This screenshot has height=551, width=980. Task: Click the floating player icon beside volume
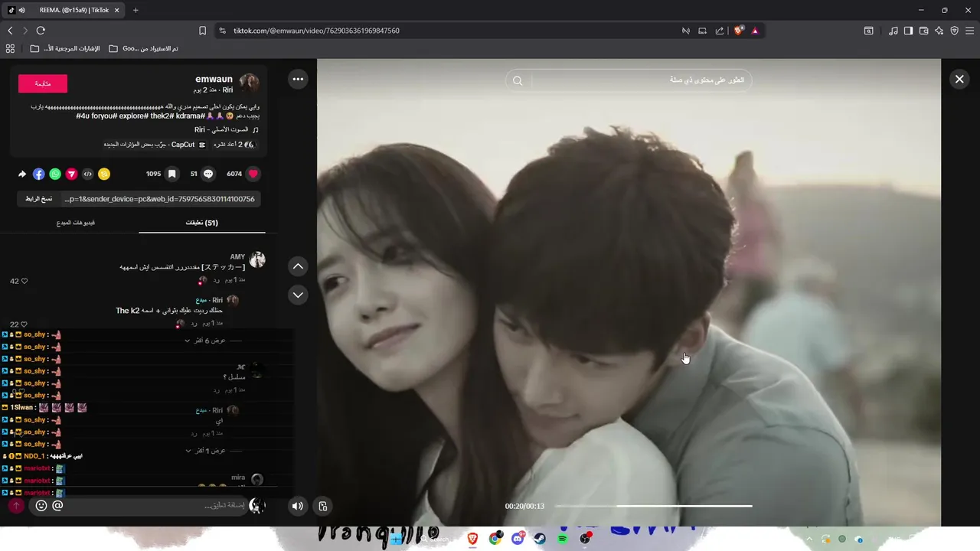pos(323,506)
